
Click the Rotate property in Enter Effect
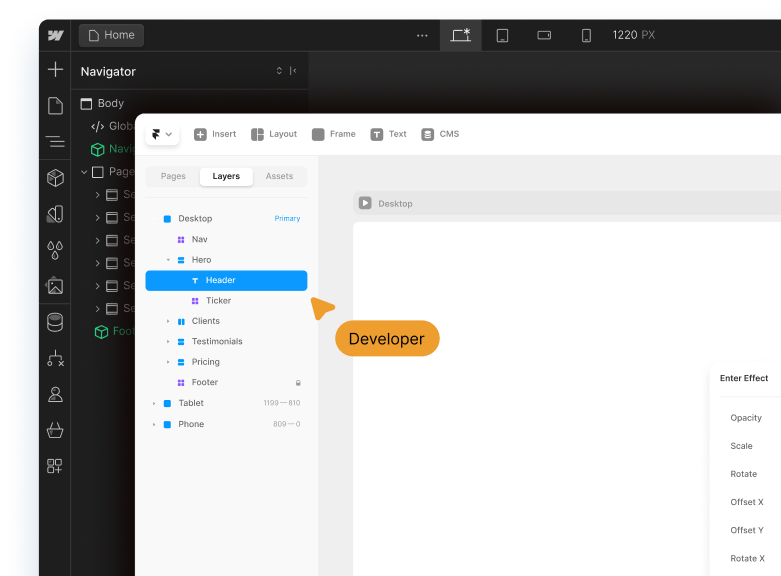[744, 474]
